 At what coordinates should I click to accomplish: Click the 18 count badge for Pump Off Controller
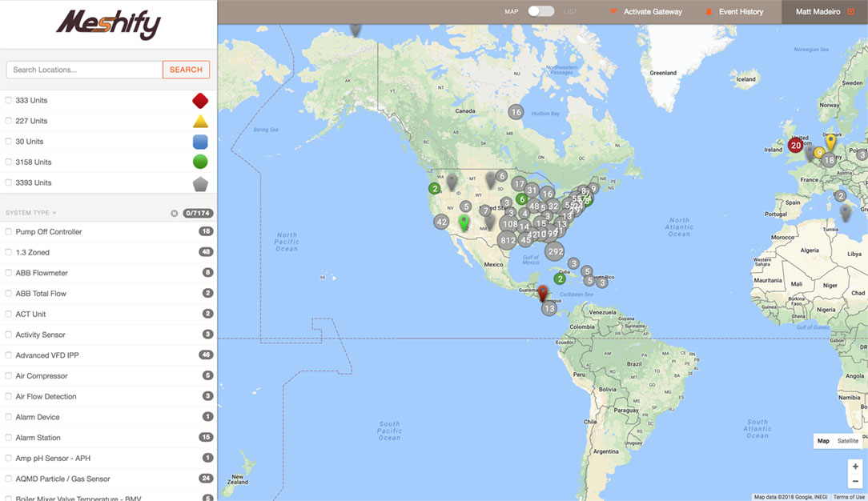point(206,231)
